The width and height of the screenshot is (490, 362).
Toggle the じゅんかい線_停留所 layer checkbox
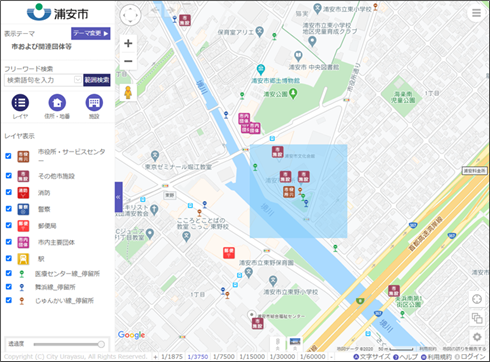8,300
